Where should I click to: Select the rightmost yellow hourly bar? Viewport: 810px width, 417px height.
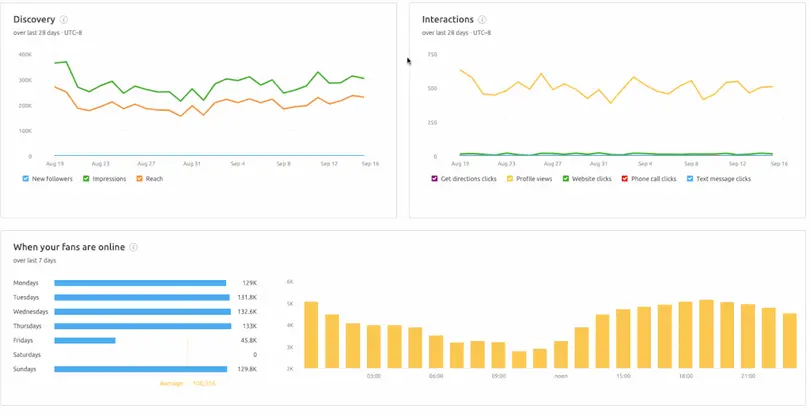789,342
